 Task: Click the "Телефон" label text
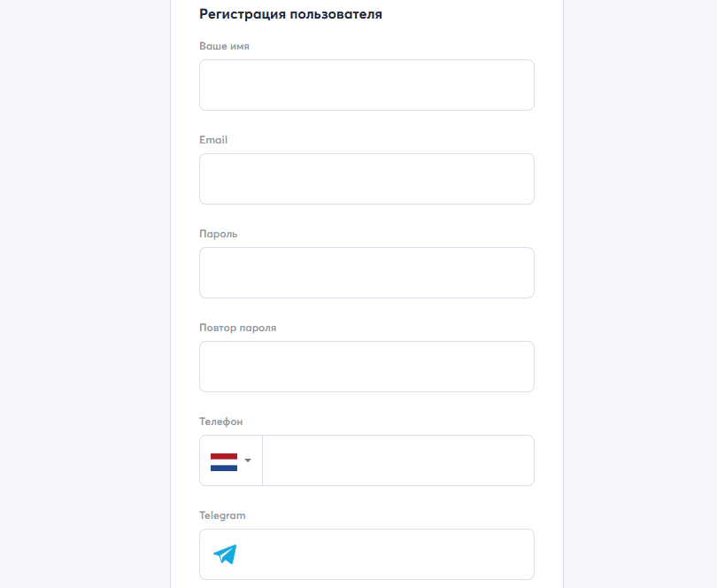tap(221, 422)
